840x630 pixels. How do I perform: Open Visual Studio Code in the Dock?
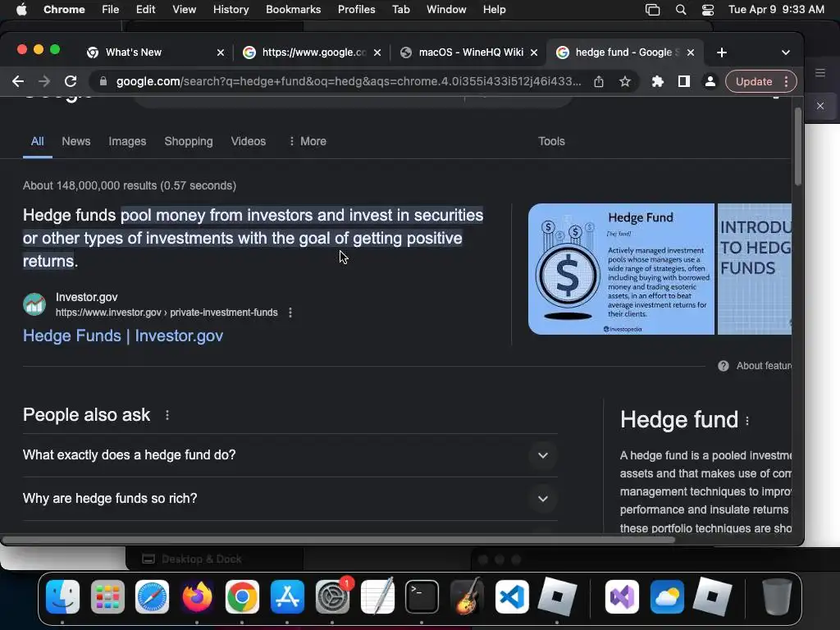[512, 596]
